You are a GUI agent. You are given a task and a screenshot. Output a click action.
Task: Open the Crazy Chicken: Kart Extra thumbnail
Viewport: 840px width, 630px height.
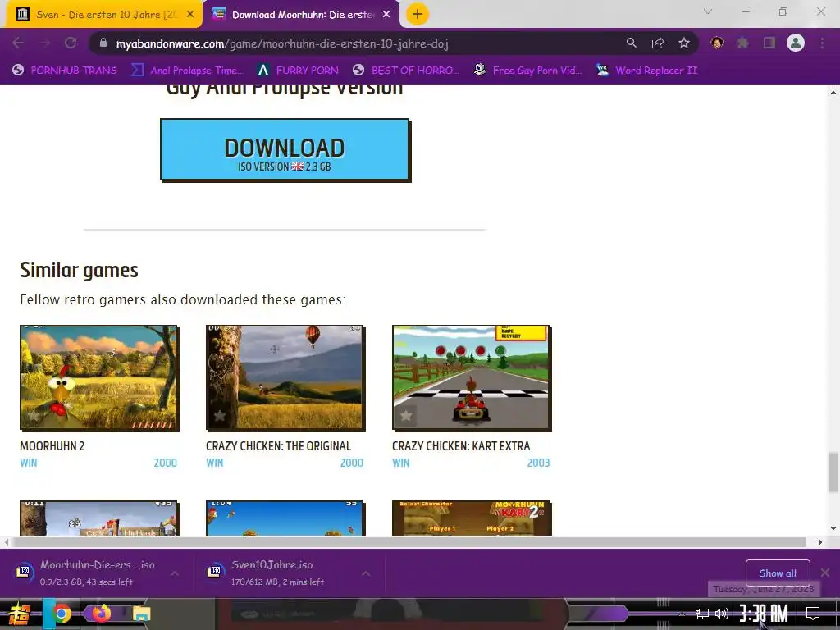coord(472,377)
